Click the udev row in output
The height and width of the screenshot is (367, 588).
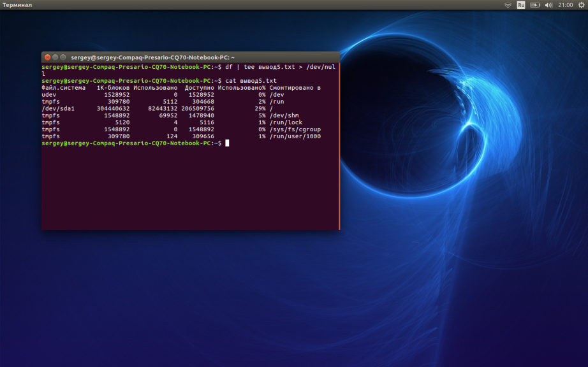point(49,94)
